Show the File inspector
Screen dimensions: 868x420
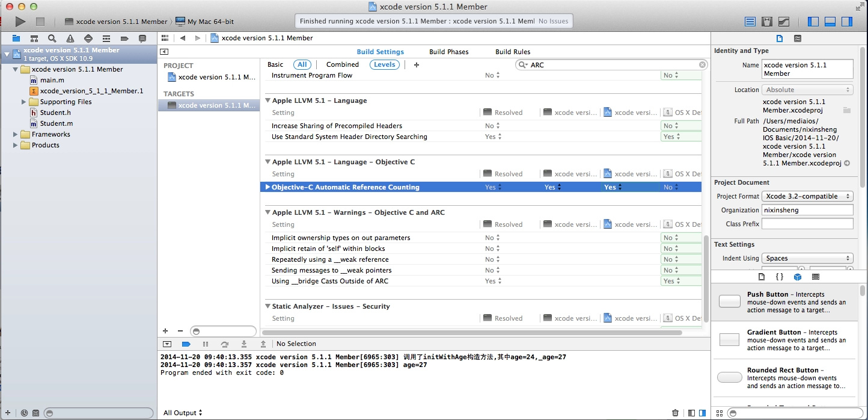coord(780,39)
